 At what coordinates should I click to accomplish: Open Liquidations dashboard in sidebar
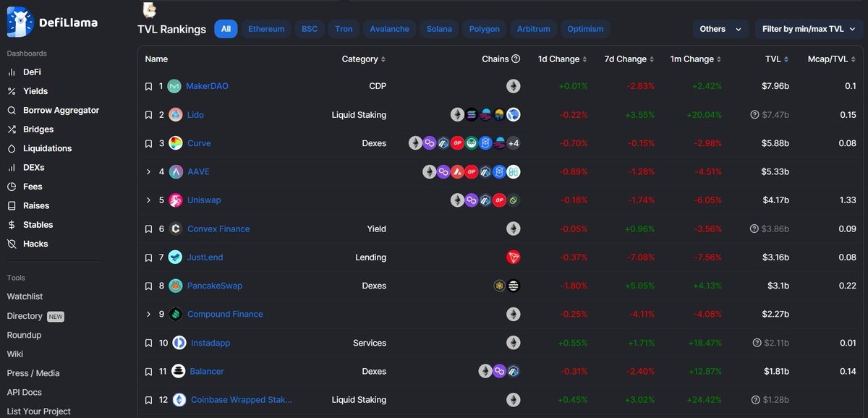coord(39,148)
